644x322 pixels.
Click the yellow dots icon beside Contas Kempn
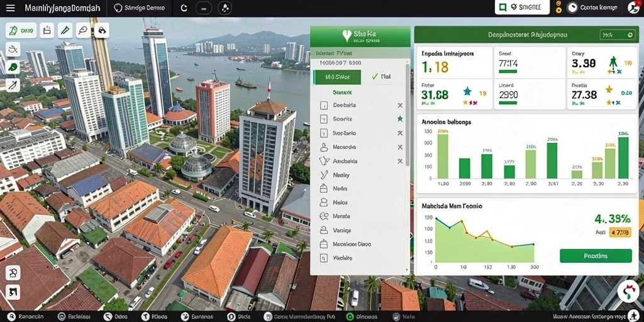click(x=558, y=8)
